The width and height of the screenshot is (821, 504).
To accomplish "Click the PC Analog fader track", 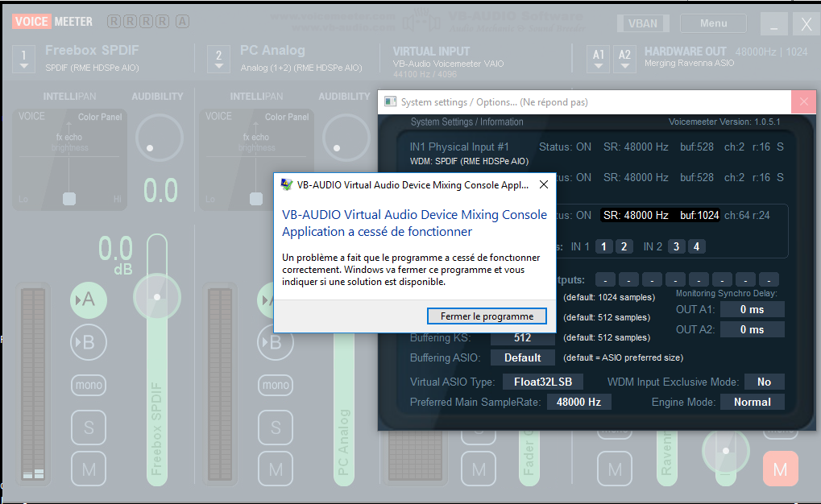I will [x=343, y=408].
